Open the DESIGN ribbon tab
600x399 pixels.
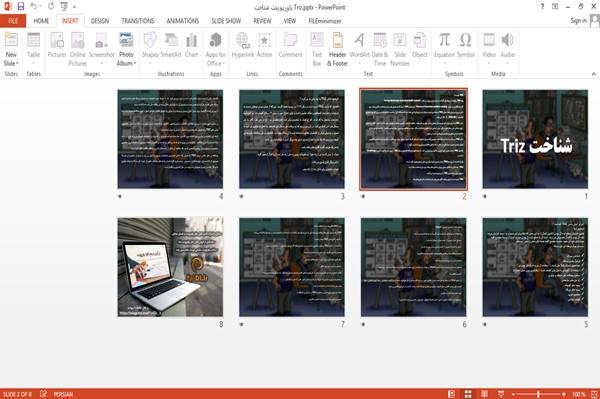100,21
